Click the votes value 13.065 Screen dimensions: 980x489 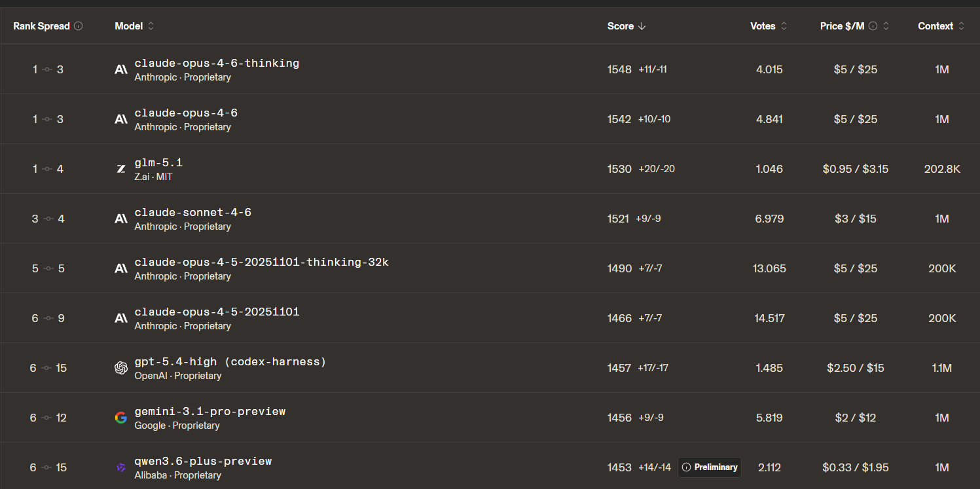[x=769, y=268]
